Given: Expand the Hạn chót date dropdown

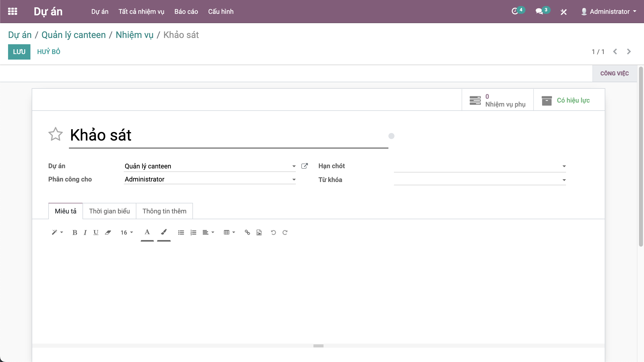Looking at the screenshot, I should tap(564, 166).
